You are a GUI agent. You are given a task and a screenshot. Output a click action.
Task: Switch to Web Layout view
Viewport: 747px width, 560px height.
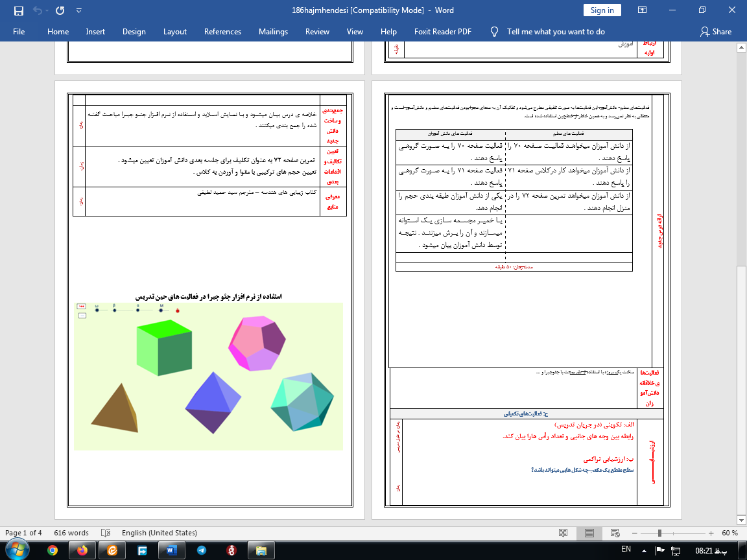coord(615,533)
